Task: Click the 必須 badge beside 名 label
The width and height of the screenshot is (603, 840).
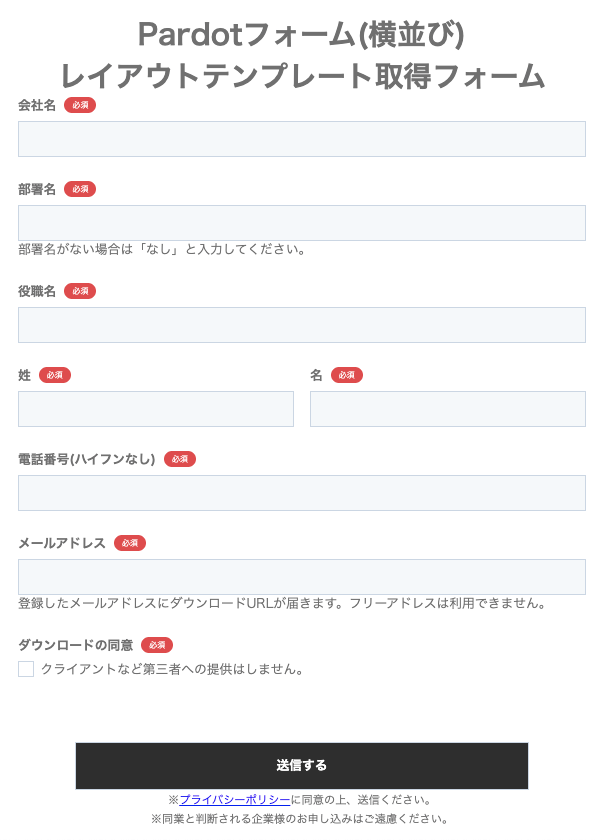Action: [347, 375]
